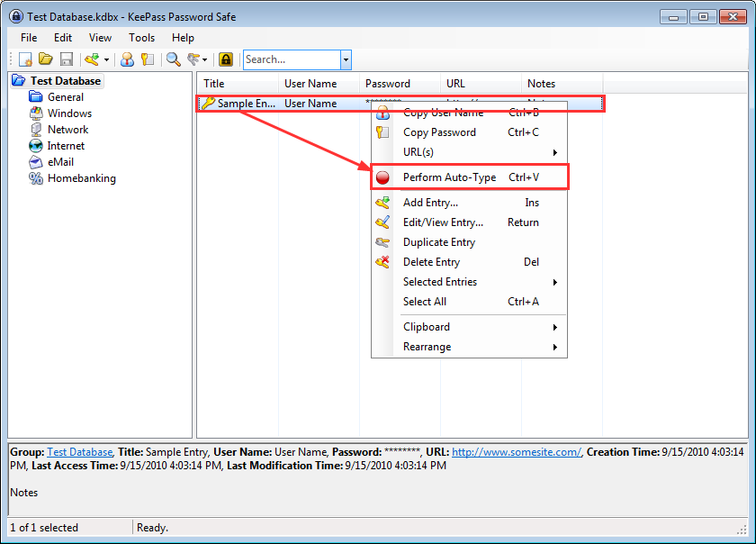
Task: Click the Open Database folder icon
Action: tap(46, 59)
